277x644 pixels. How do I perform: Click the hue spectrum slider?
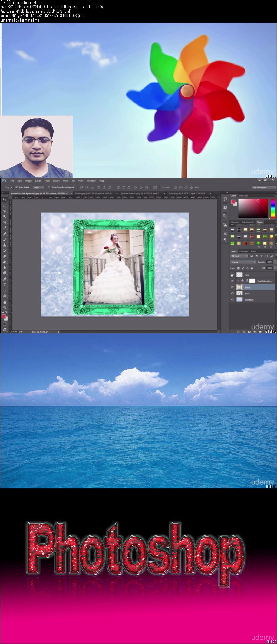point(273,208)
